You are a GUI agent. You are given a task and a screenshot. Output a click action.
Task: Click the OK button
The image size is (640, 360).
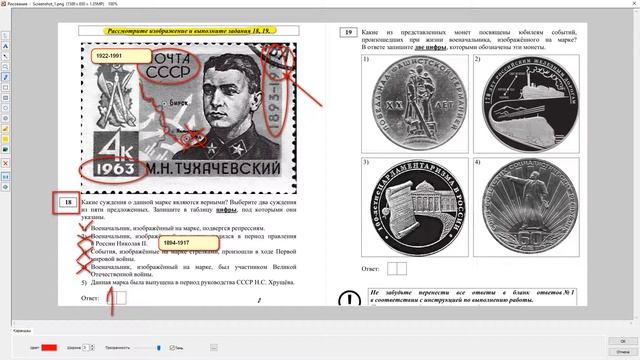pyautogui.click(x=622, y=341)
